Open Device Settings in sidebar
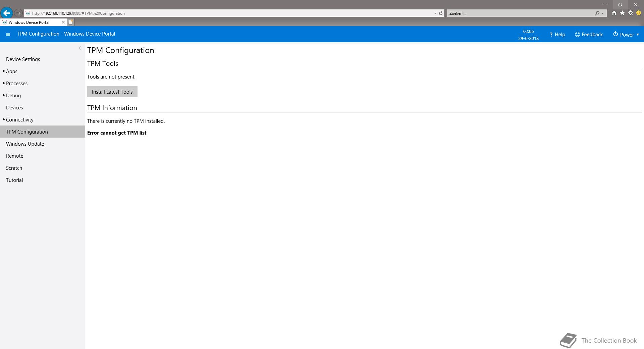Screen dimensions: 644x349 pos(23,59)
